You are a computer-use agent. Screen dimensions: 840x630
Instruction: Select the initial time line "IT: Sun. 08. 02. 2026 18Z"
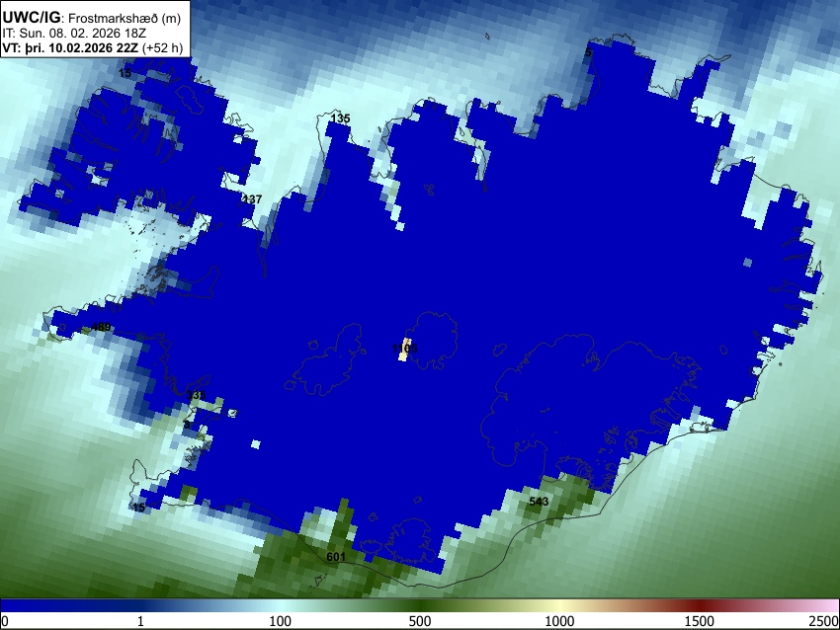coord(74,34)
